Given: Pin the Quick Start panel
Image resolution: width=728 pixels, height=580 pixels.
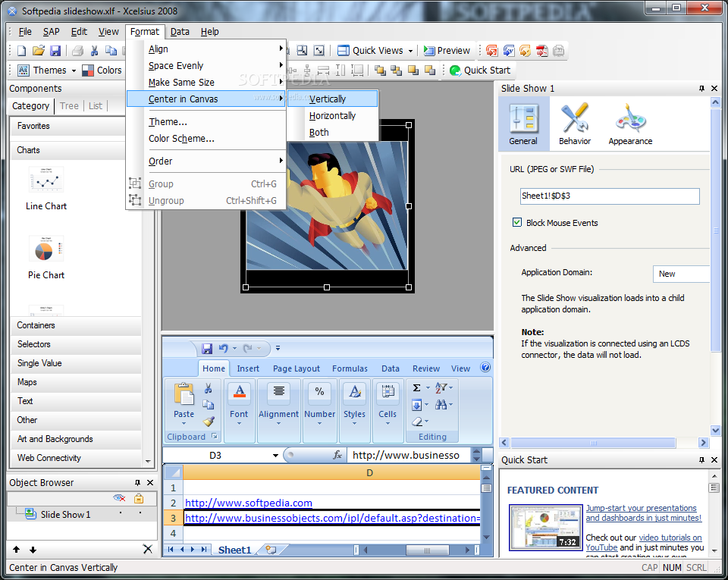Looking at the screenshot, I should (x=701, y=459).
